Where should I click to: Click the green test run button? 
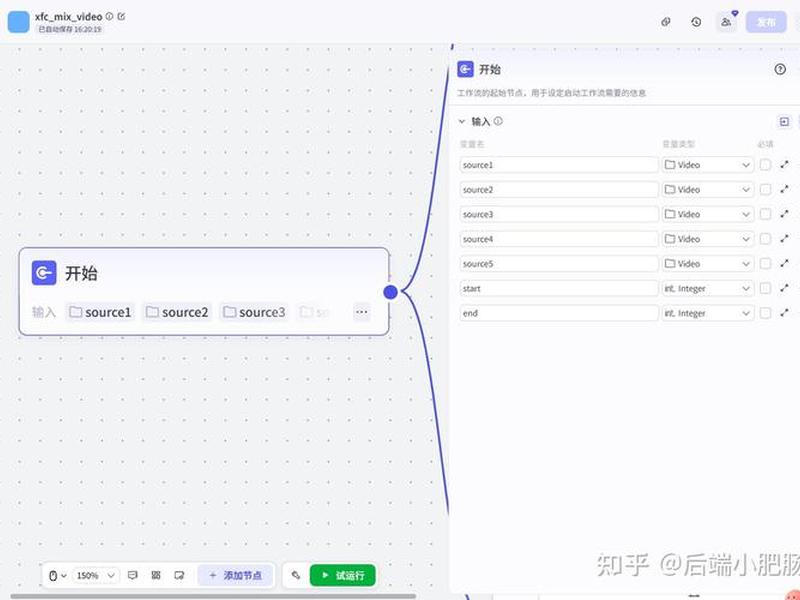[343, 576]
